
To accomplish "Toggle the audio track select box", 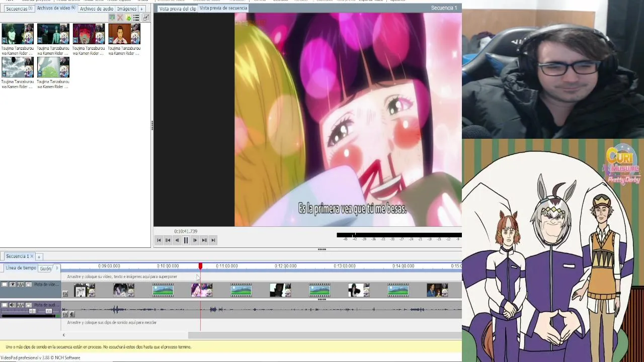I will [x=5, y=305].
